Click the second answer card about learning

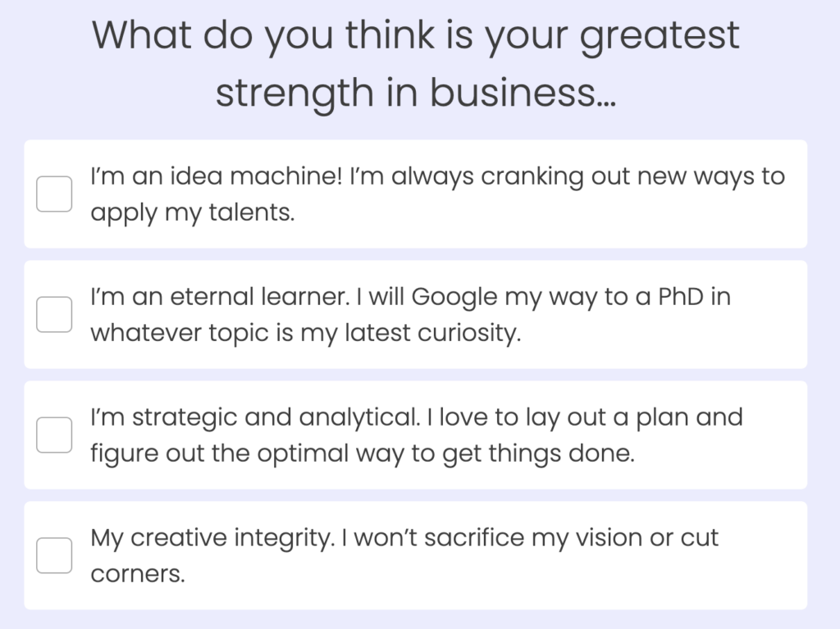click(416, 315)
